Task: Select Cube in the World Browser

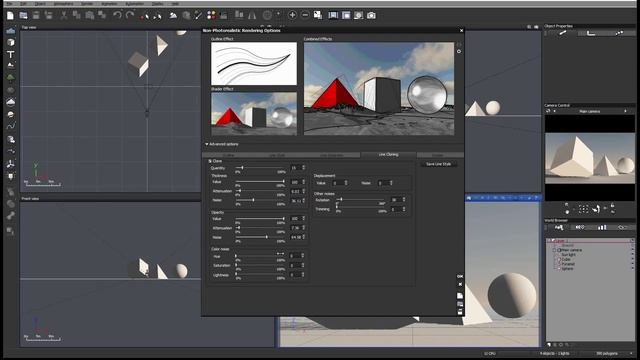Action: pos(566,260)
